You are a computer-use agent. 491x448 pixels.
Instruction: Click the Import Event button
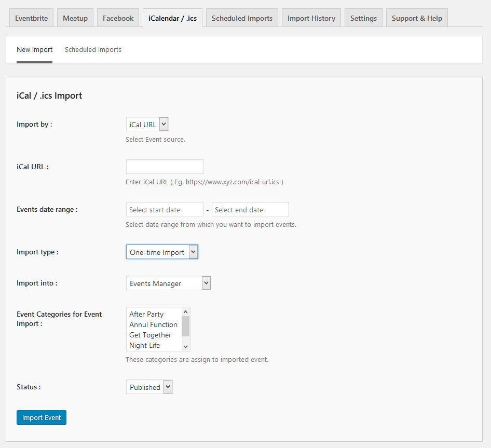[x=42, y=417]
